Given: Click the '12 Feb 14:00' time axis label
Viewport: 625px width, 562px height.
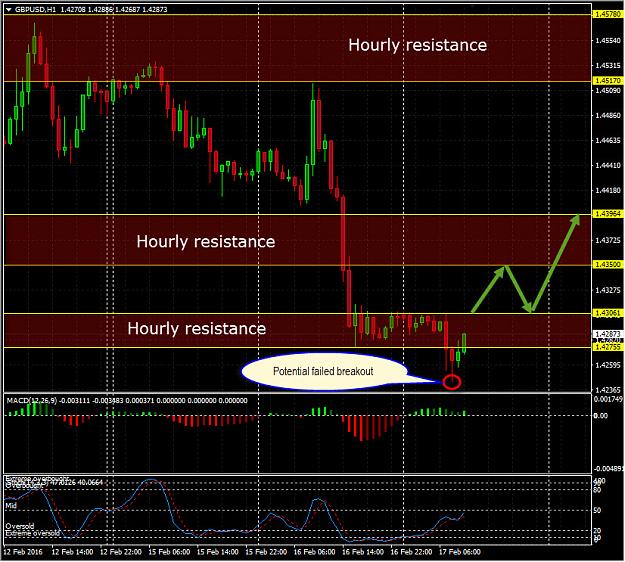Looking at the screenshot, I should [x=72, y=552].
